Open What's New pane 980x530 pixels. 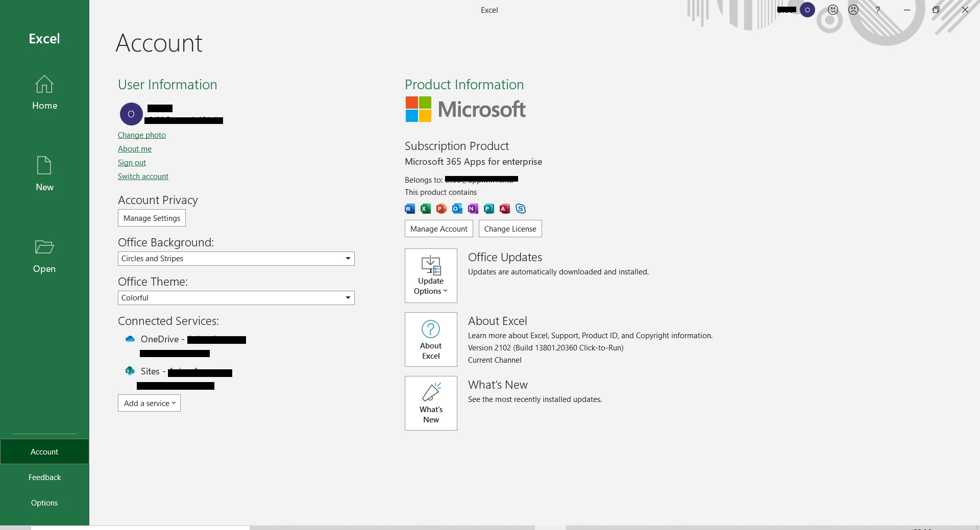click(431, 403)
